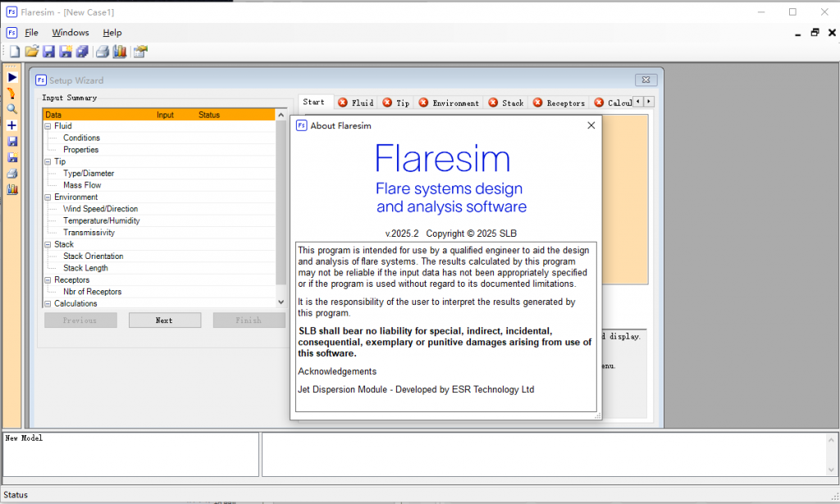Select the Stack Orientation row
The image size is (840, 504).
click(x=94, y=257)
